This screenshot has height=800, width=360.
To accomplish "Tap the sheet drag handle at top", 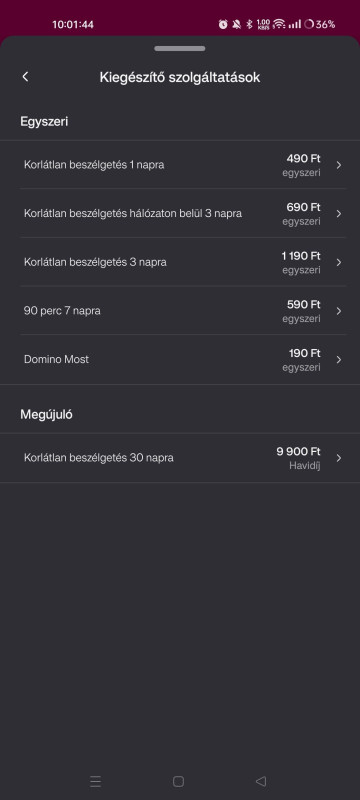I will 180,48.
